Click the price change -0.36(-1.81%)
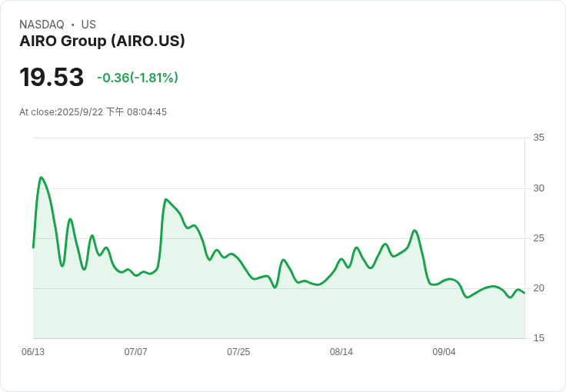Image resolution: width=566 pixels, height=392 pixels. [138, 78]
